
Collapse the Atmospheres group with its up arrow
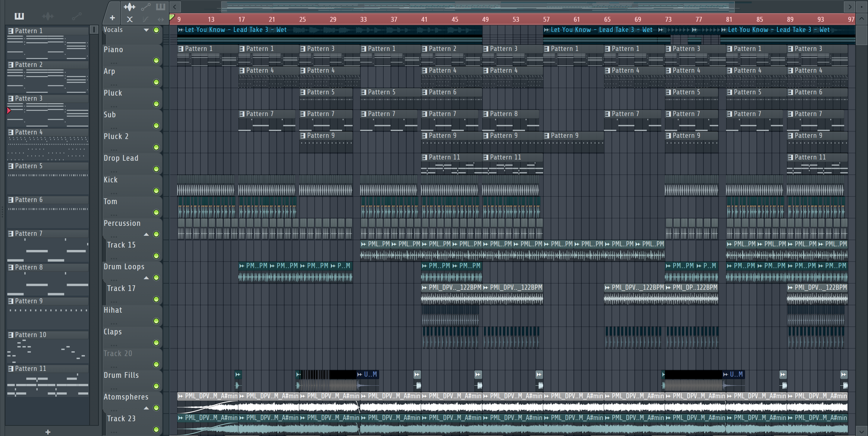[146, 408]
